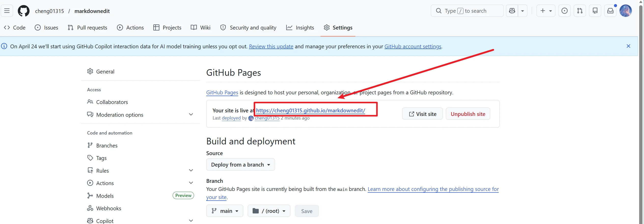Open the hamburger navigation menu
The height and width of the screenshot is (224, 644).
(x=7, y=11)
